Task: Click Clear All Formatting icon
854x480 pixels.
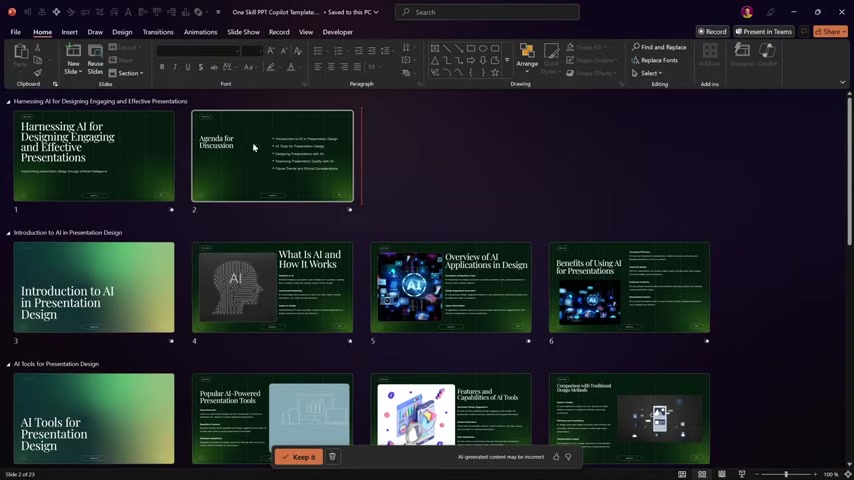Action: click(x=298, y=51)
